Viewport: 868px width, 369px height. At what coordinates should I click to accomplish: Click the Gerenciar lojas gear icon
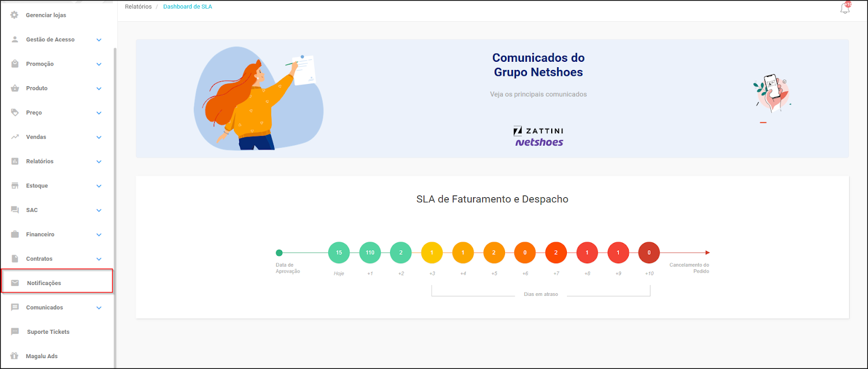tap(15, 15)
